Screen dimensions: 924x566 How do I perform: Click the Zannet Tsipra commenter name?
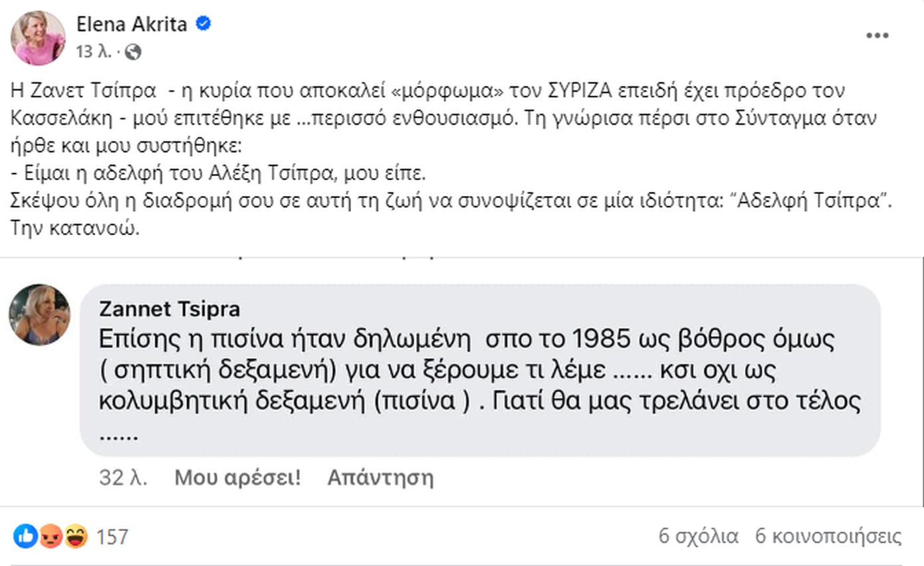[170, 309]
